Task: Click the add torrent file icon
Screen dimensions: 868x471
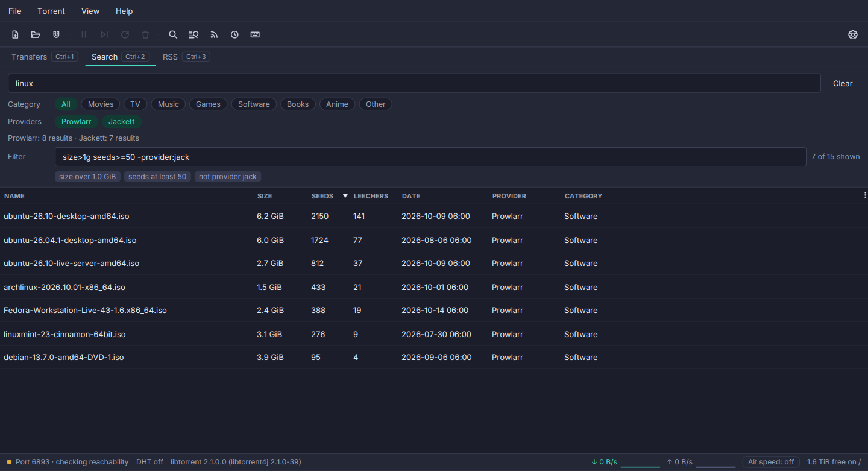Action: (x=15, y=34)
